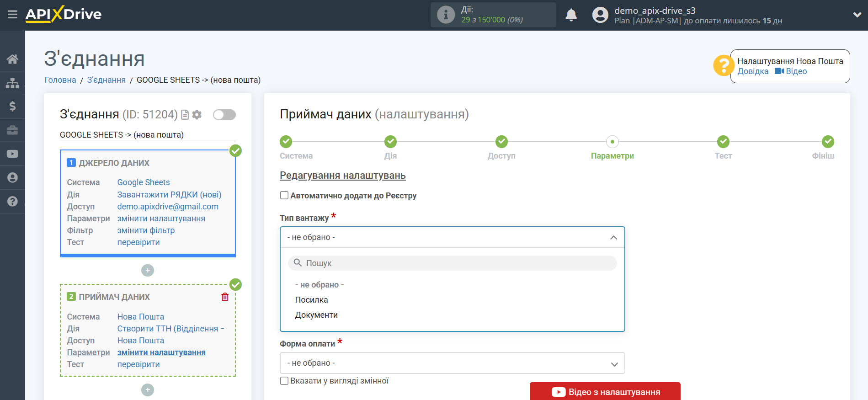Viewport: 868px width, 400px height.
Task: Click the Пошук search field
Action: [x=452, y=263]
